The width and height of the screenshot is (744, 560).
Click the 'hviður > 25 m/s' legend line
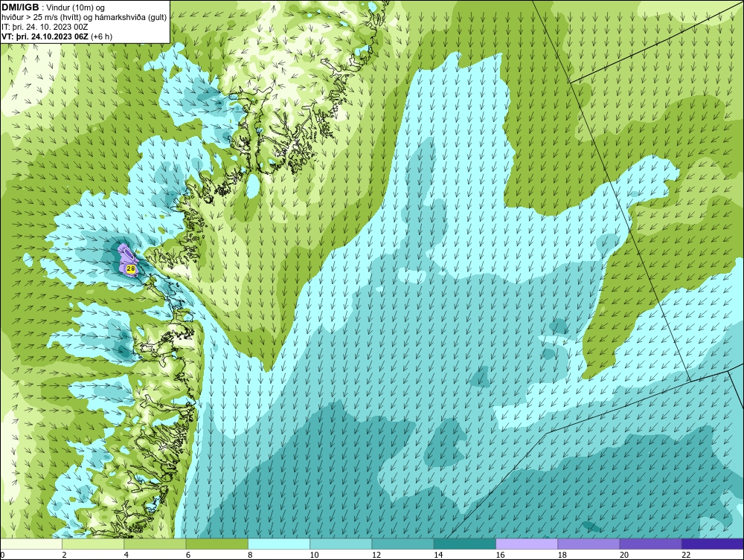(84, 17)
